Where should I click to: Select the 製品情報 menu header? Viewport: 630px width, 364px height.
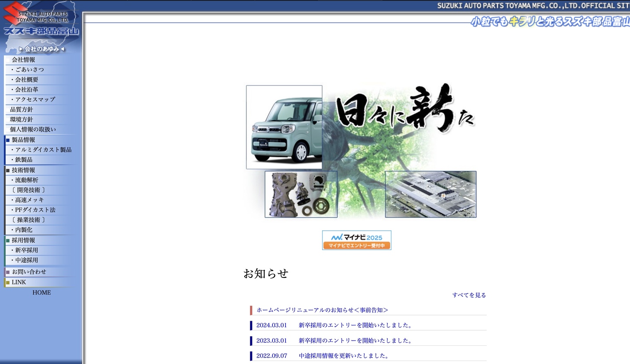23,140
